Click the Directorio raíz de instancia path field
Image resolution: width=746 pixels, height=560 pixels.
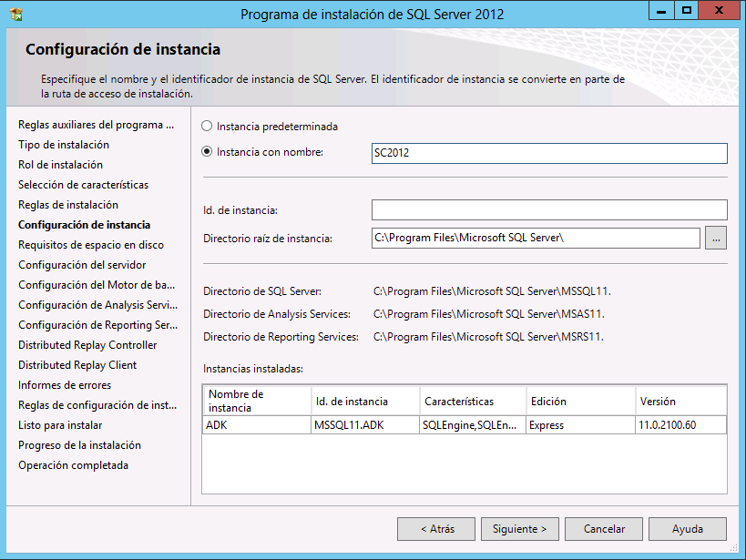click(x=536, y=238)
